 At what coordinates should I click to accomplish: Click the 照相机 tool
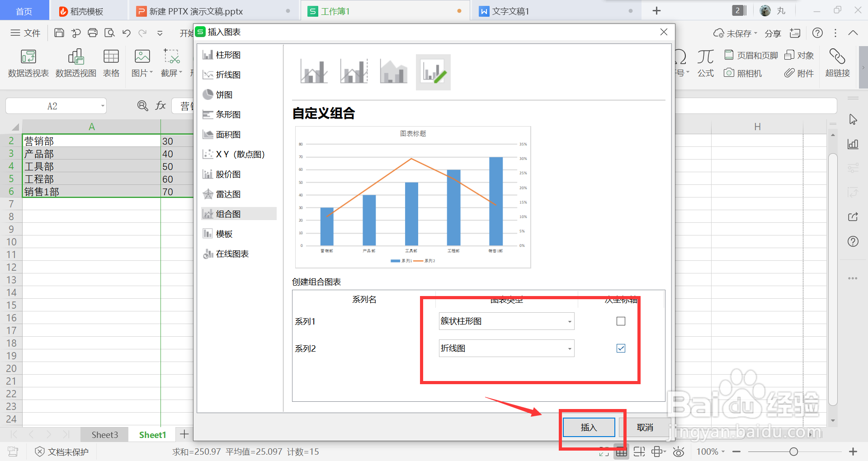pyautogui.click(x=743, y=73)
